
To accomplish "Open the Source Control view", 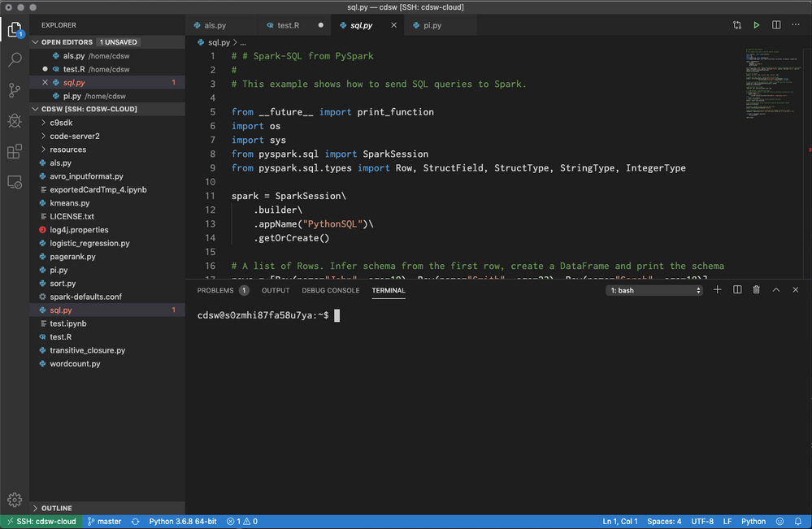I will pos(15,90).
